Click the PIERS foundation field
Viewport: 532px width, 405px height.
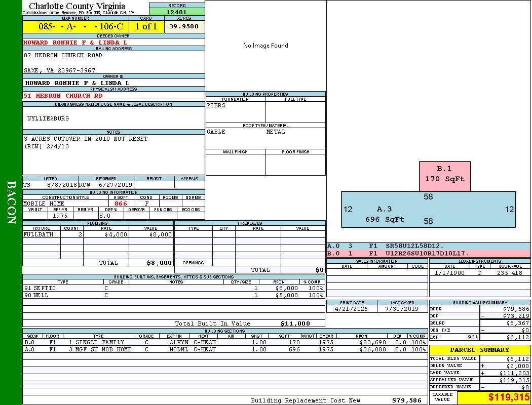235,111
